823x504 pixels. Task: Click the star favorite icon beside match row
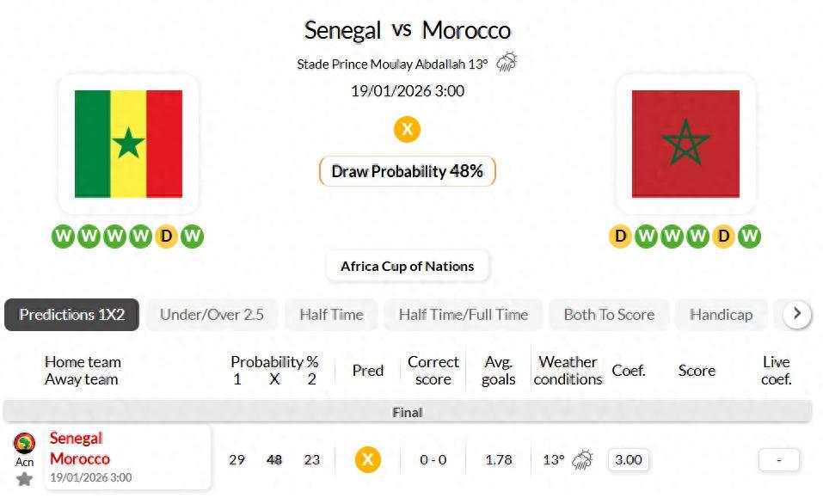(24, 479)
